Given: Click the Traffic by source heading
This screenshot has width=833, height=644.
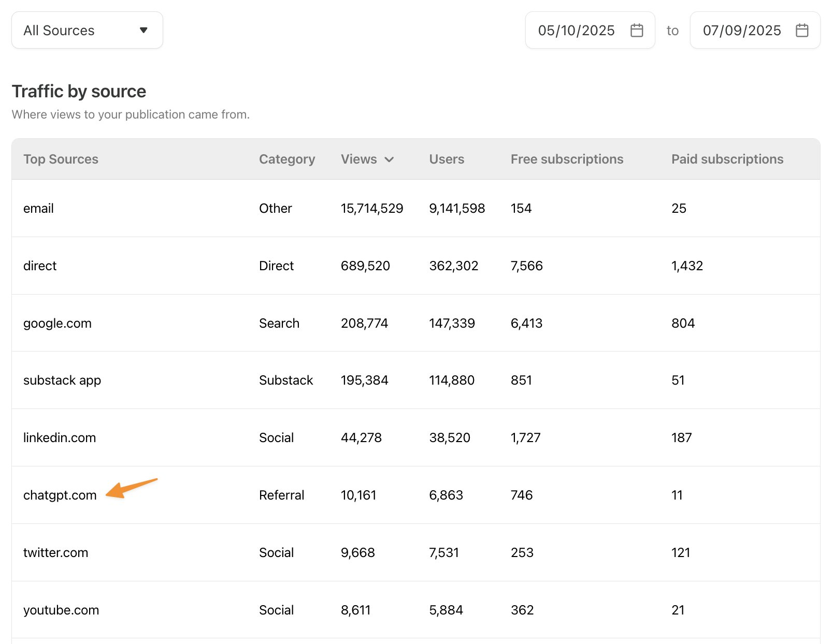Looking at the screenshot, I should point(79,92).
